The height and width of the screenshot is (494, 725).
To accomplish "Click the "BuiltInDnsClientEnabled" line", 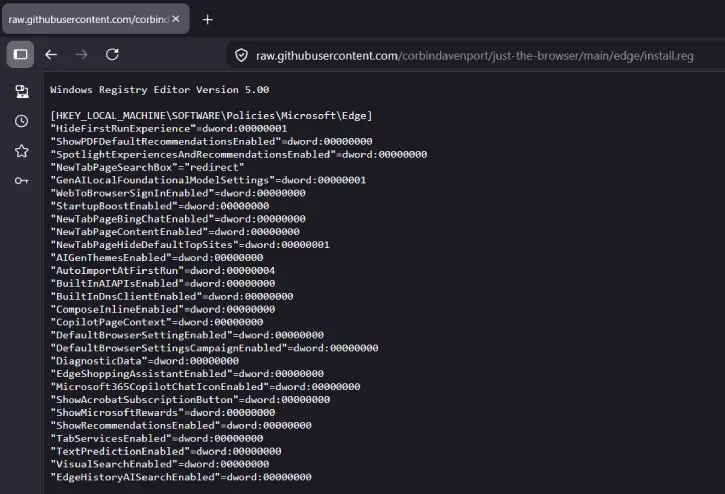I will pyautogui.click(x=172, y=296).
